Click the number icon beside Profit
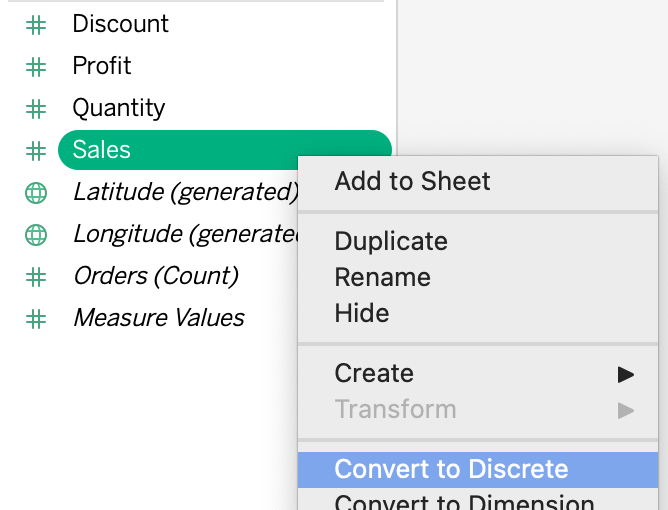The image size is (668, 510). 36,66
